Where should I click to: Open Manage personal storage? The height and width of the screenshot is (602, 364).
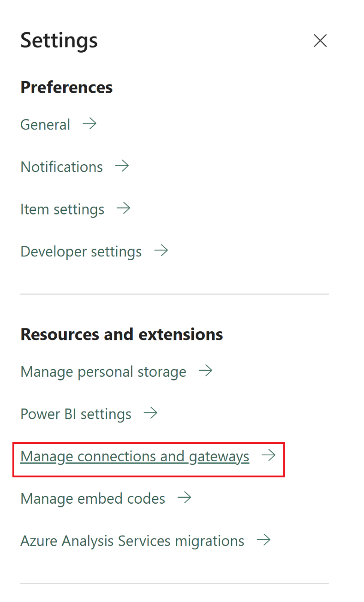[x=103, y=370]
